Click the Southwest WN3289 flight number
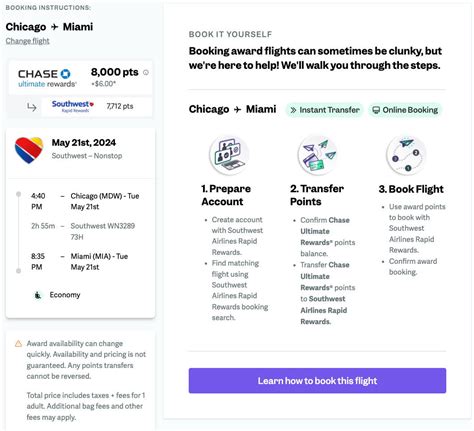 tap(103, 226)
